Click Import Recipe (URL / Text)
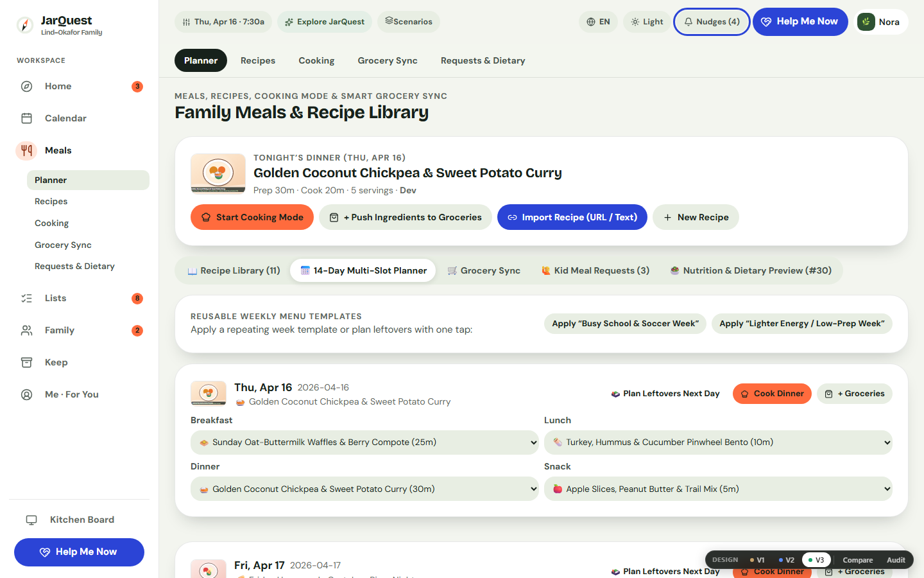The width and height of the screenshot is (924, 578). click(x=572, y=217)
